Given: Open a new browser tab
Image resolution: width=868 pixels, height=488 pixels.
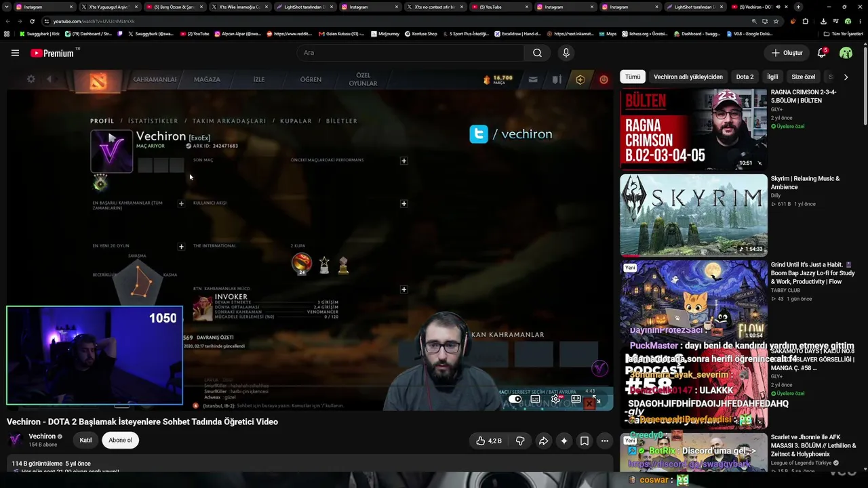Looking at the screenshot, I should [x=798, y=7].
